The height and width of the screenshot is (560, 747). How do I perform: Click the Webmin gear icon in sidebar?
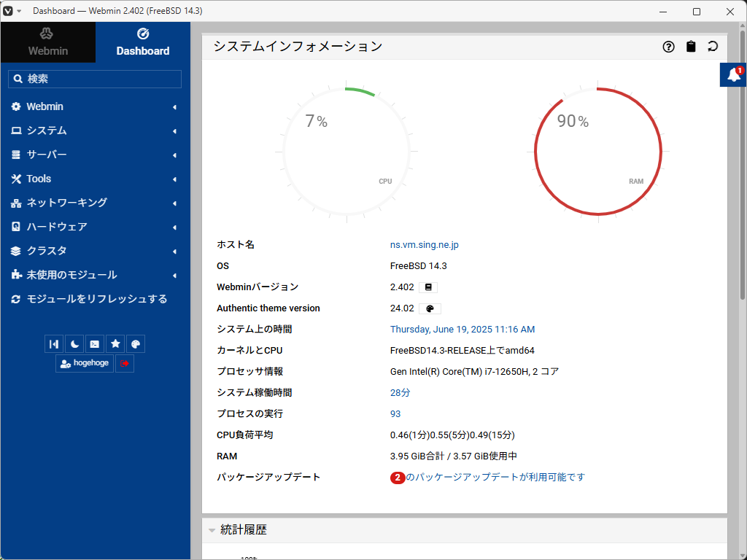(16, 106)
